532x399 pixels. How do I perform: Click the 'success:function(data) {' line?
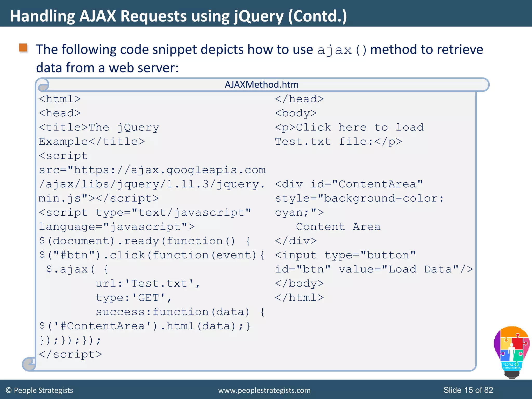[180, 312]
